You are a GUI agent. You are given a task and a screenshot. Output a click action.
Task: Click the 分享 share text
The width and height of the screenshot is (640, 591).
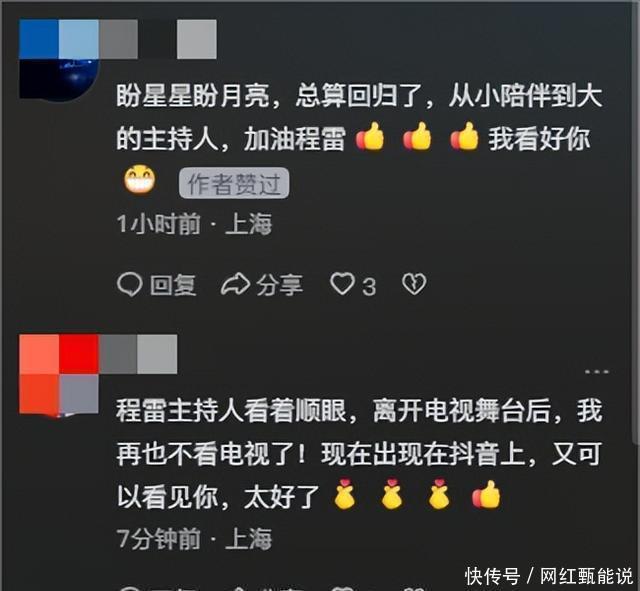point(280,284)
